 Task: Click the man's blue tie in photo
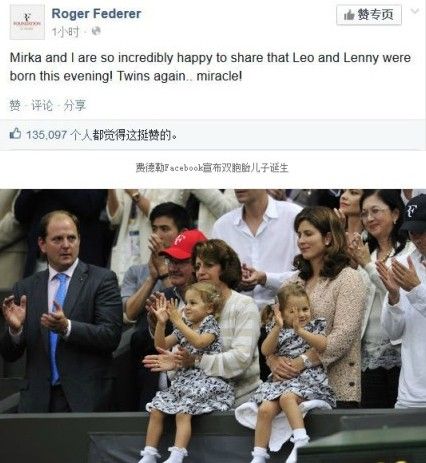coord(57,327)
